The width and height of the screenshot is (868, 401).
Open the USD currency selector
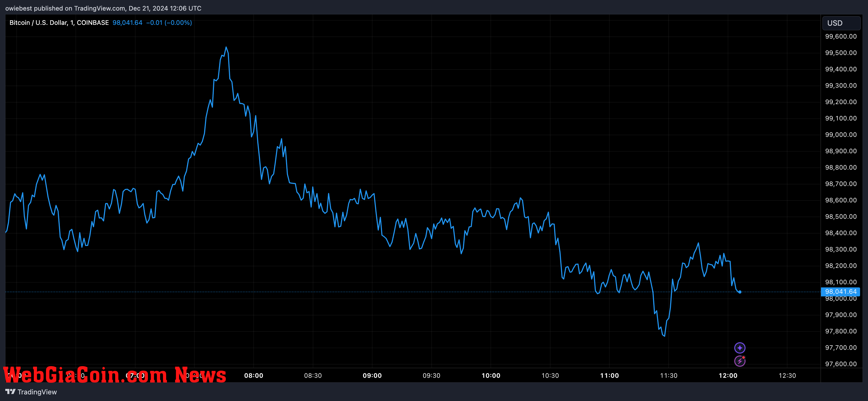click(841, 23)
